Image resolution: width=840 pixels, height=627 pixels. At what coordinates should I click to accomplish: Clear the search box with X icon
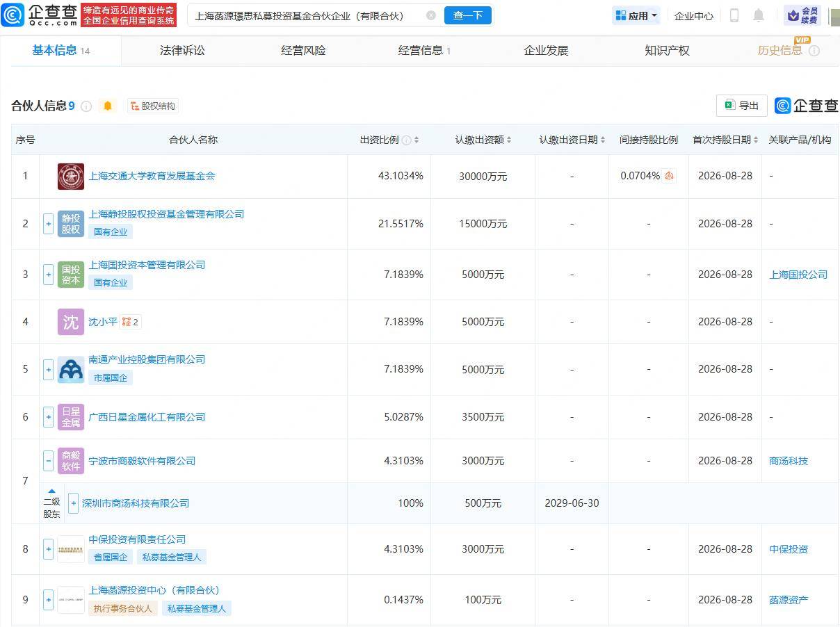(431, 15)
